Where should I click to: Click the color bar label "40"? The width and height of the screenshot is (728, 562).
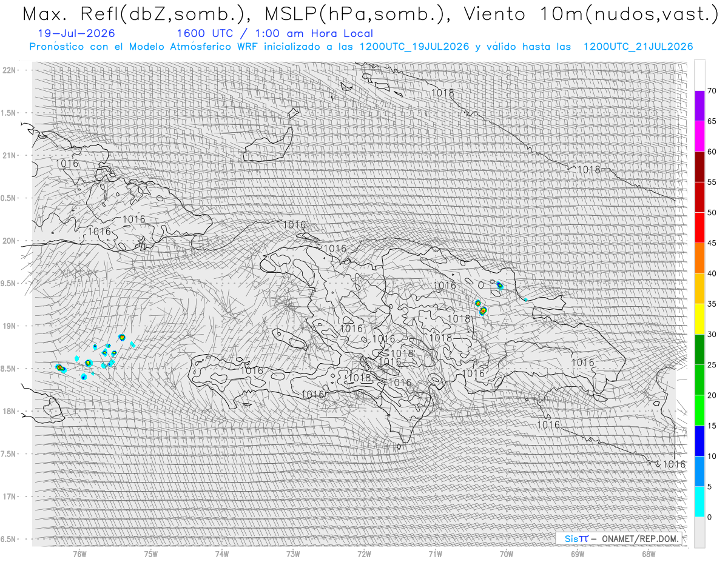712,273
